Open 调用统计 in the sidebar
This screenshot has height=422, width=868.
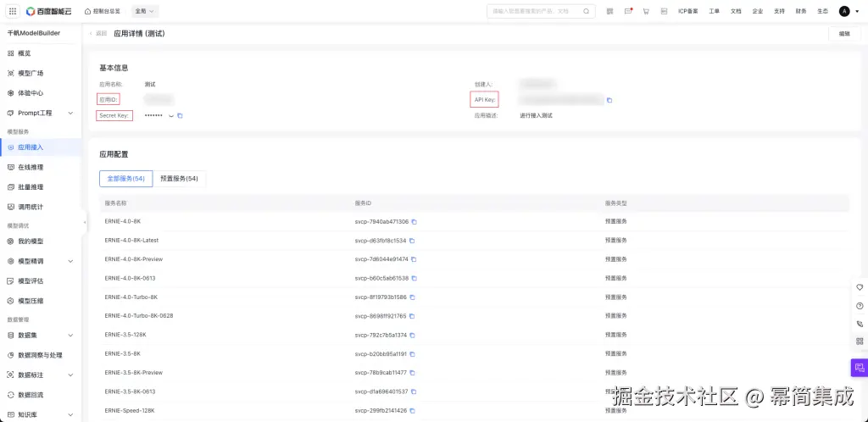31,208
